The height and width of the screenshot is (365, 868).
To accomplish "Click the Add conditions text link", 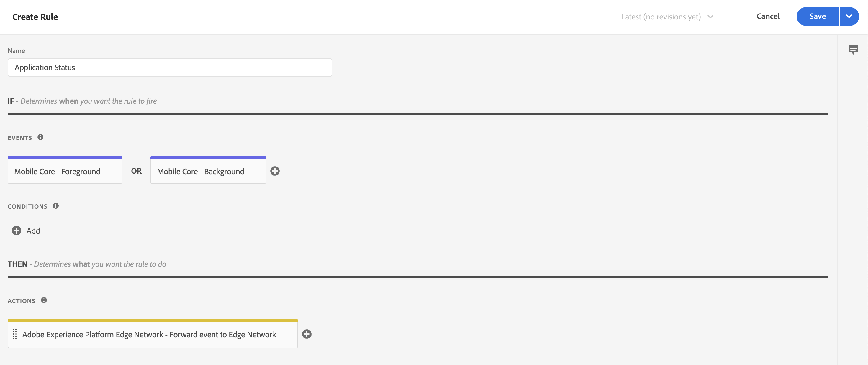I will tap(33, 231).
